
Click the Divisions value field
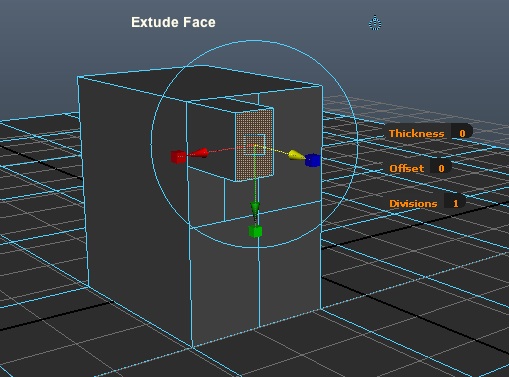pyautogui.click(x=455, y=203)
